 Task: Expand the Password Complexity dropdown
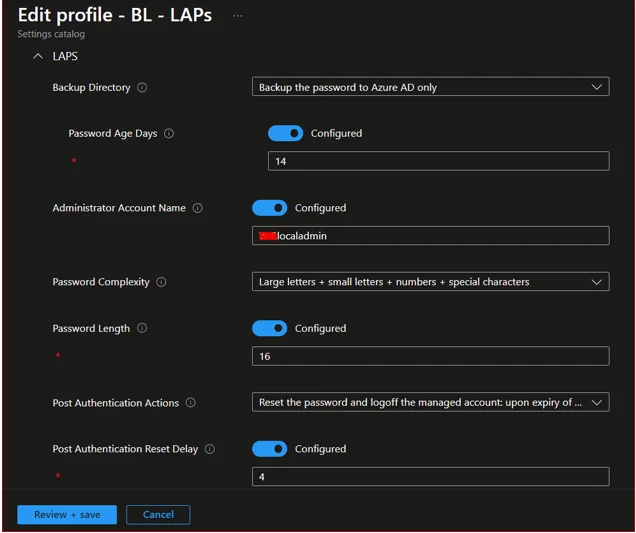(430, 282)
